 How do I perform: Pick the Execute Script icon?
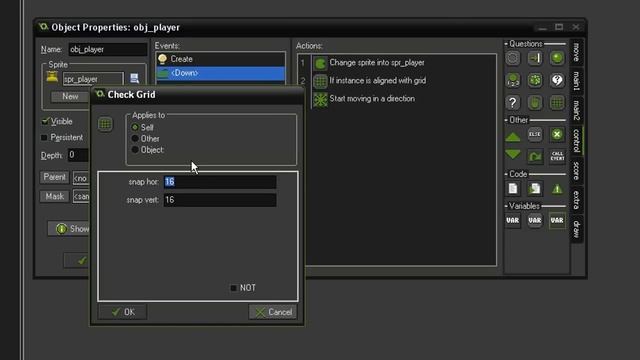tap(535, 189)
